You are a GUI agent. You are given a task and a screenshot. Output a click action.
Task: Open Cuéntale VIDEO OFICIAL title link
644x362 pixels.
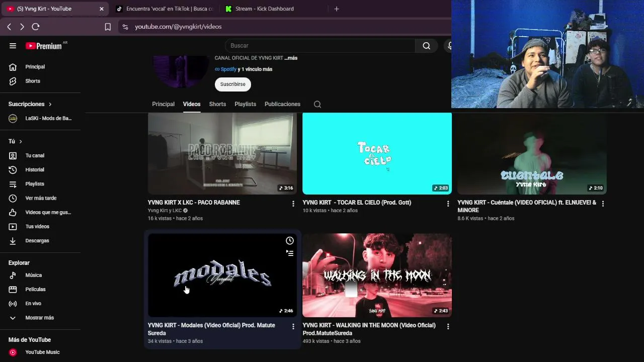(x=527, y=206)
